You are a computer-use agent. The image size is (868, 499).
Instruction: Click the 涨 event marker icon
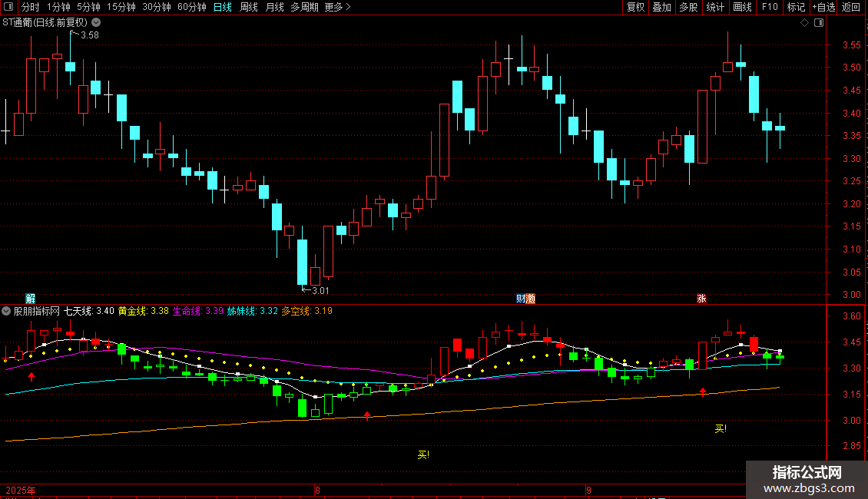click(701, 299)
